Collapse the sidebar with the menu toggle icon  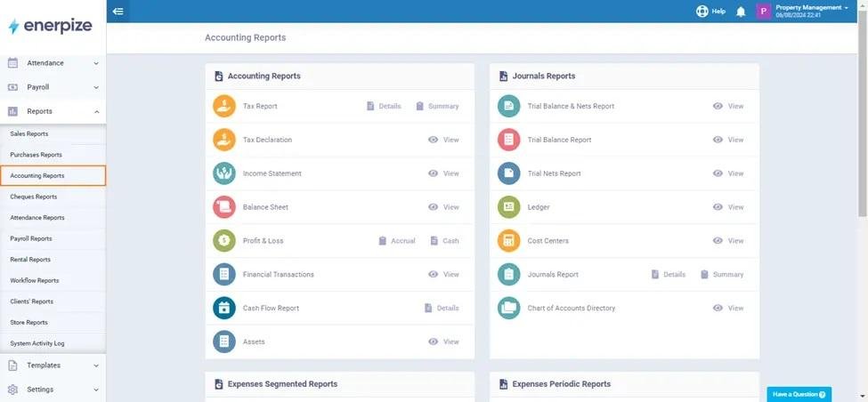[118, 11]
